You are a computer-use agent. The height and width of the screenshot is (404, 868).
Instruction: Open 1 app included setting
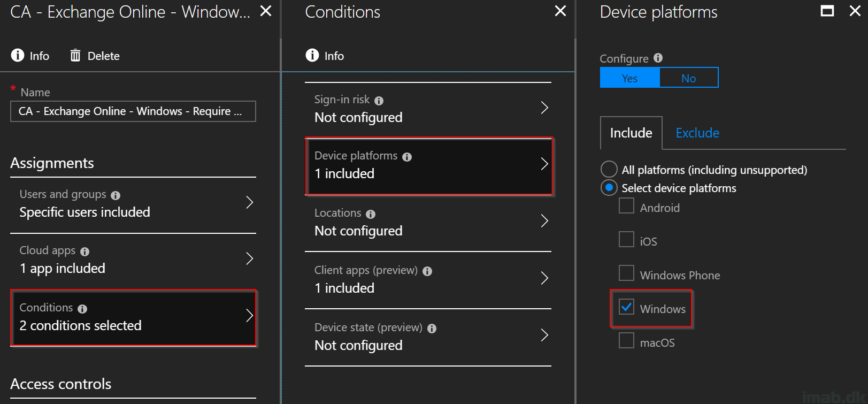click(63, 268)
